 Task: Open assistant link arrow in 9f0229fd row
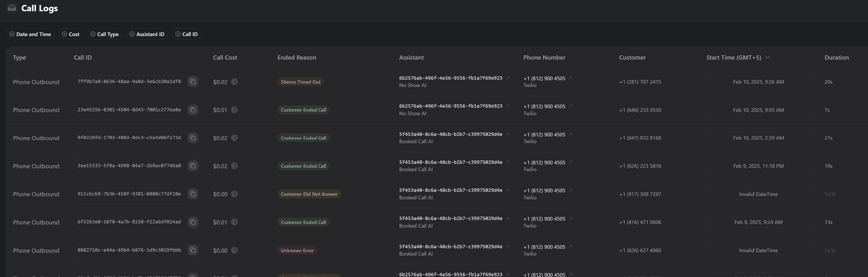[x=508, y=134]
